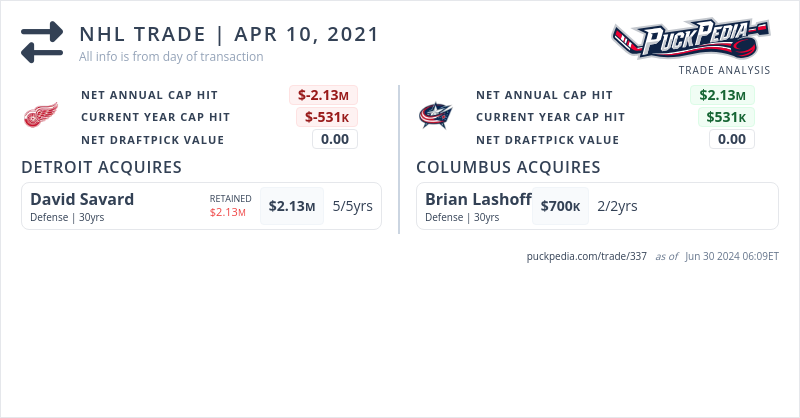Click the Detroit Red Wings logo
The width and height of the screenshot is (800, 418).
coord(41,117)
